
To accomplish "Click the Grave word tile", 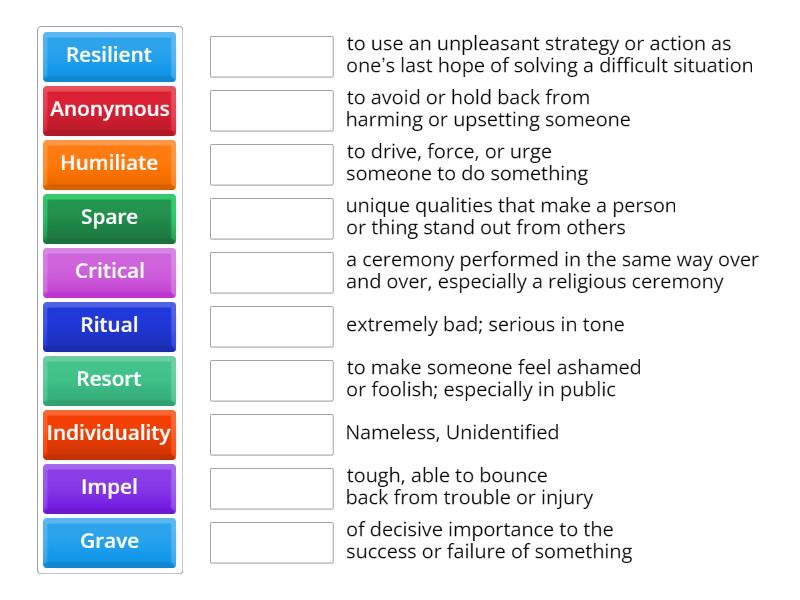I will tap(109, 542).
